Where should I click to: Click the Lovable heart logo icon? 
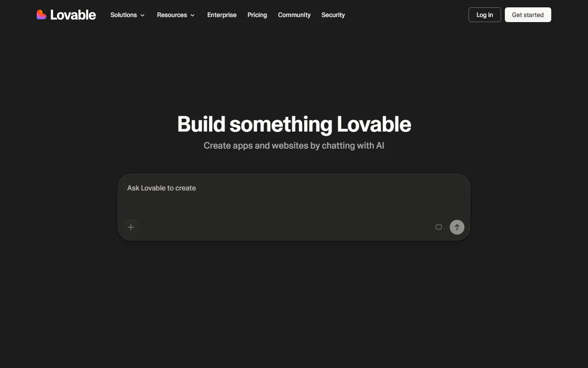click(x=41, y=15)
